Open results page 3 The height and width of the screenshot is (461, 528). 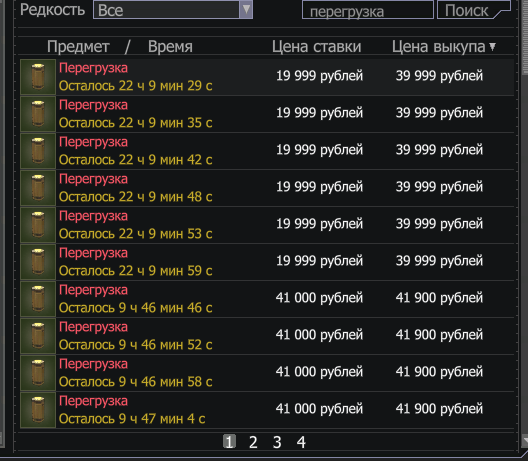pos(277,442)
